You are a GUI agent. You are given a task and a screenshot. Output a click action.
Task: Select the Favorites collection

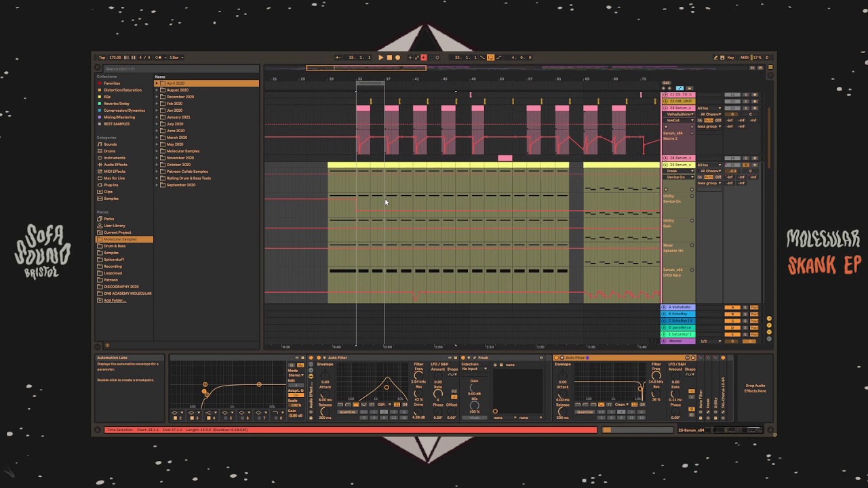pos(111,83)
